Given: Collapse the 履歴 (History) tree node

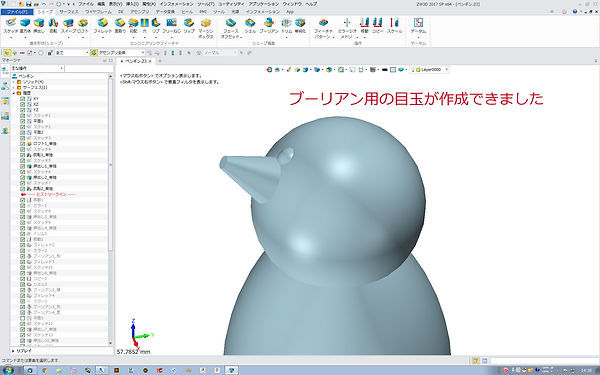Looking at the screenshot, I should (14, 93).
